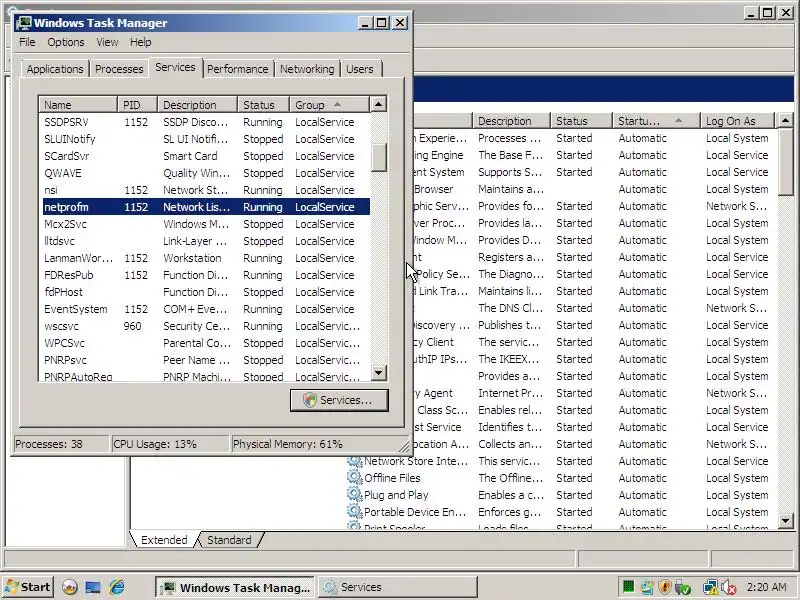Image resolution: width=800 pixels, height=600 pixels.
Task: Click the first Quick Launch icon beside the Start button
Action: tap(70, 587)
